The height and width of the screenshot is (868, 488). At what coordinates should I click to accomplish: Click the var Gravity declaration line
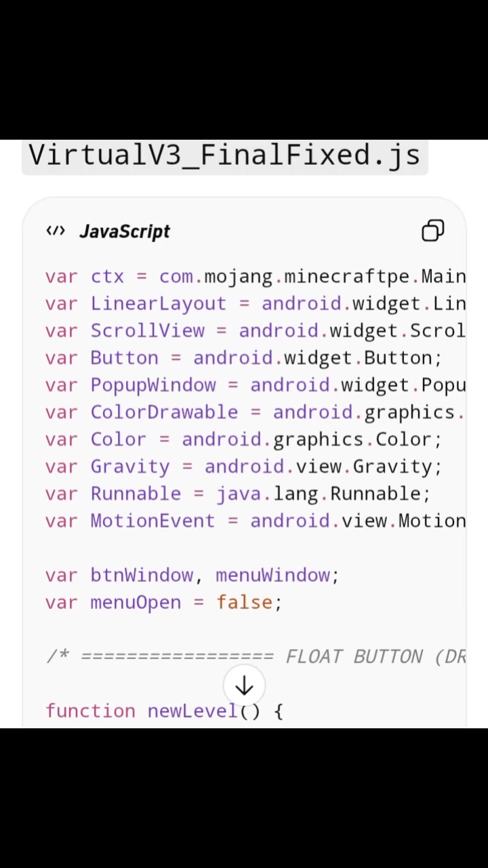click(243, 467)
